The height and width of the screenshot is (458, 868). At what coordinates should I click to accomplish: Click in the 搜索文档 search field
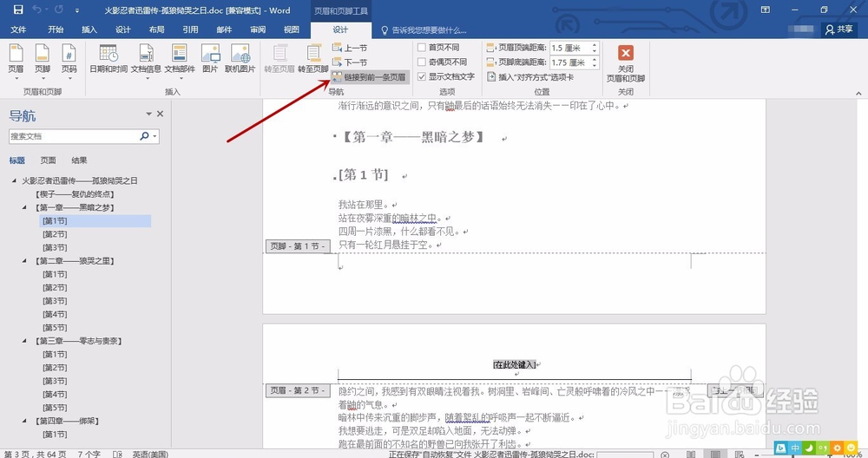pos(74,136)
